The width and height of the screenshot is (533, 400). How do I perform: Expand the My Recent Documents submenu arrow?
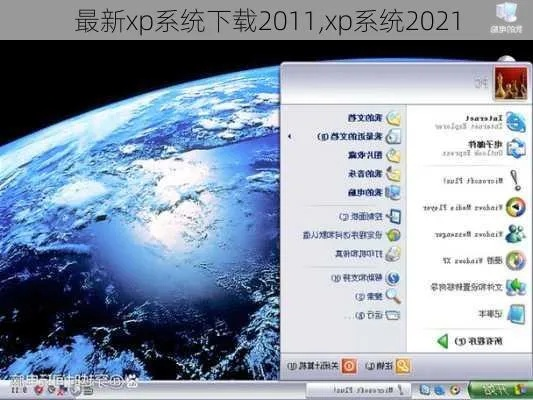click(290, 136)
